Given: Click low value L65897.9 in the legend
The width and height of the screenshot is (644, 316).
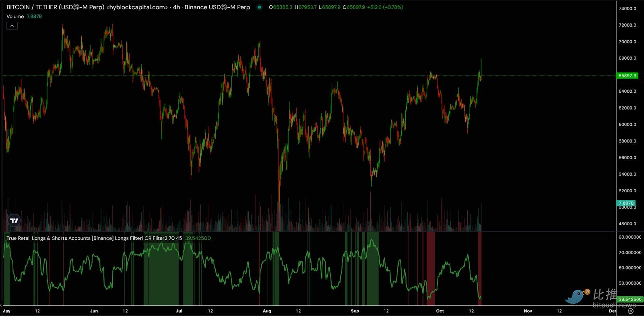Looking at the screenshot, I should (x=330, y=7).
